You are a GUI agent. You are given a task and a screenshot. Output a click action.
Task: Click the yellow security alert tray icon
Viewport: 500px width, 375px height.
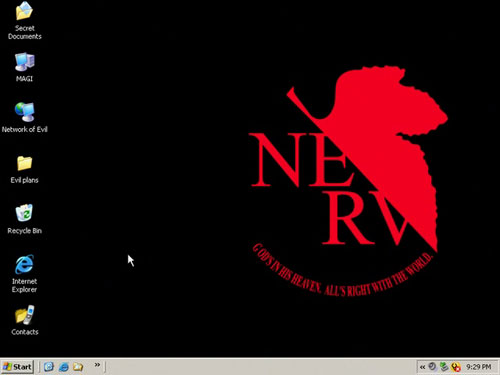pos(455,367)
